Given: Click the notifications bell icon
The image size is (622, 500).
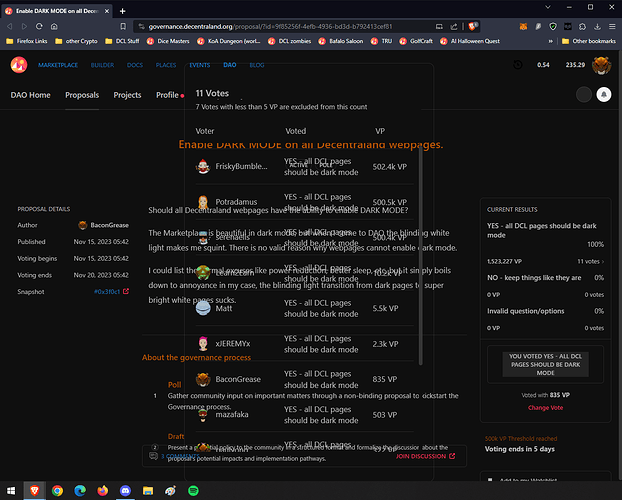Looking at the screenshot, I should click(x=604, y=94).
